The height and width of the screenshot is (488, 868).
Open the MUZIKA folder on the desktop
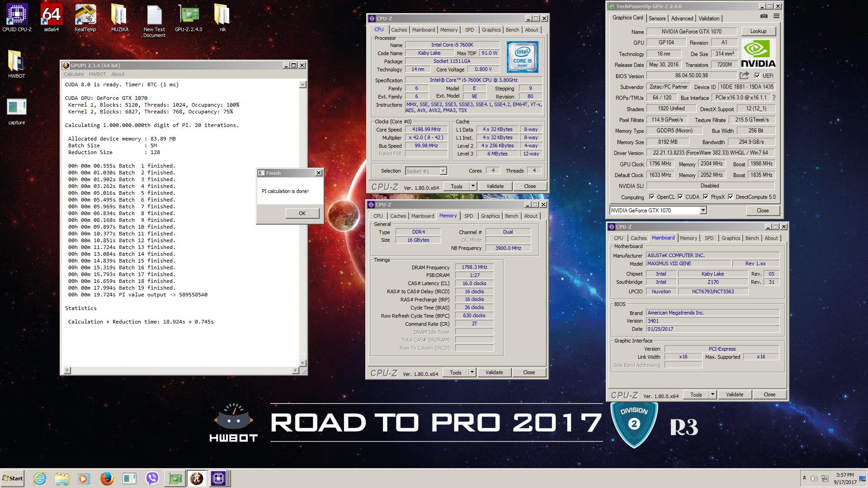[120, 18]
